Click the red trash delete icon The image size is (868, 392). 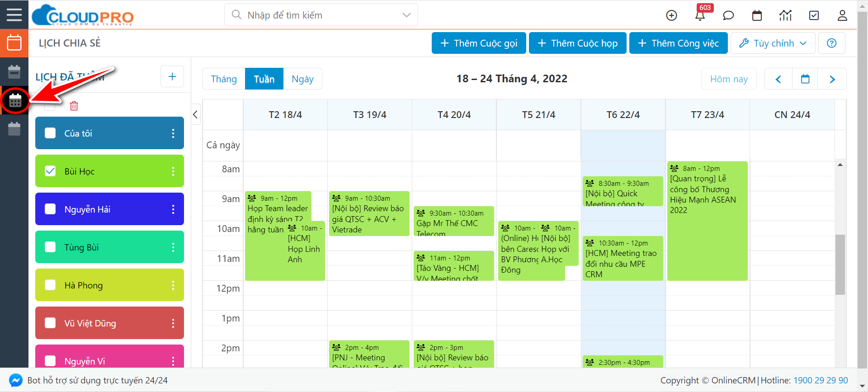[x=74, y=106]
